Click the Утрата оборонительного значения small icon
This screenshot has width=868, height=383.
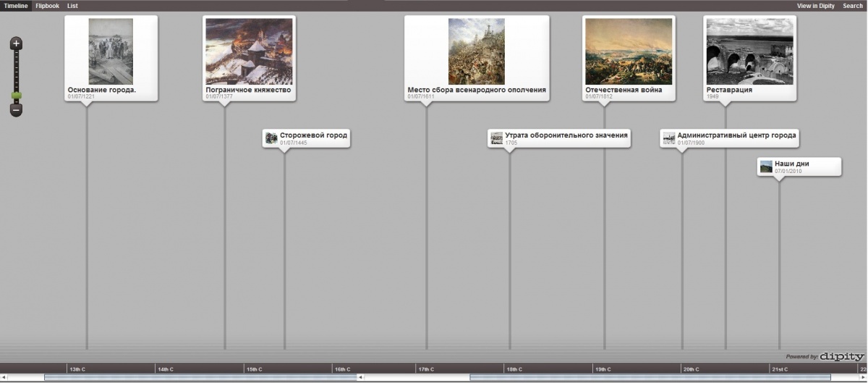click(496, 138)
